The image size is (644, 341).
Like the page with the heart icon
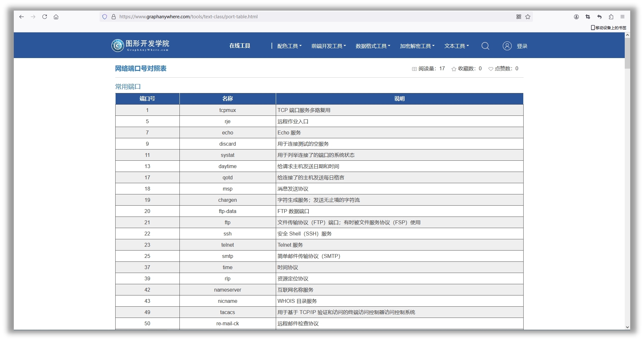click(491, 69)
